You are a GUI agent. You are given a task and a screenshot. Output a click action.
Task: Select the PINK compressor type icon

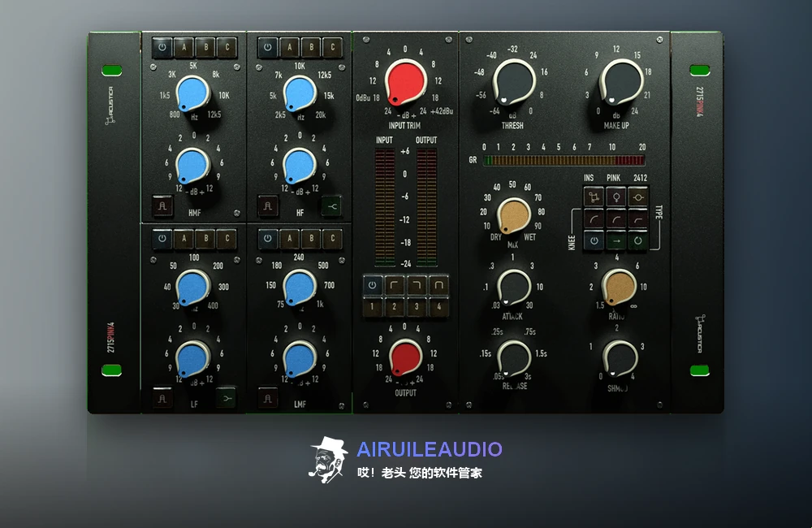(x=616, y=197)
